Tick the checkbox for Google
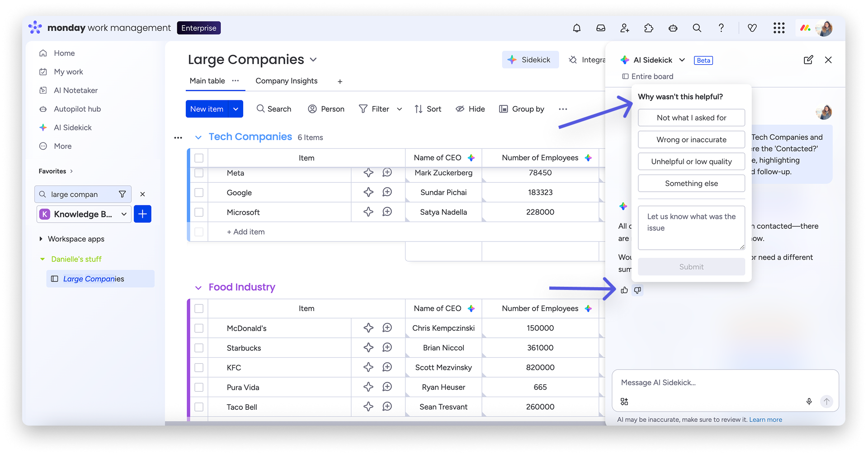Screen dimensions: 868x455 (199, 193)
